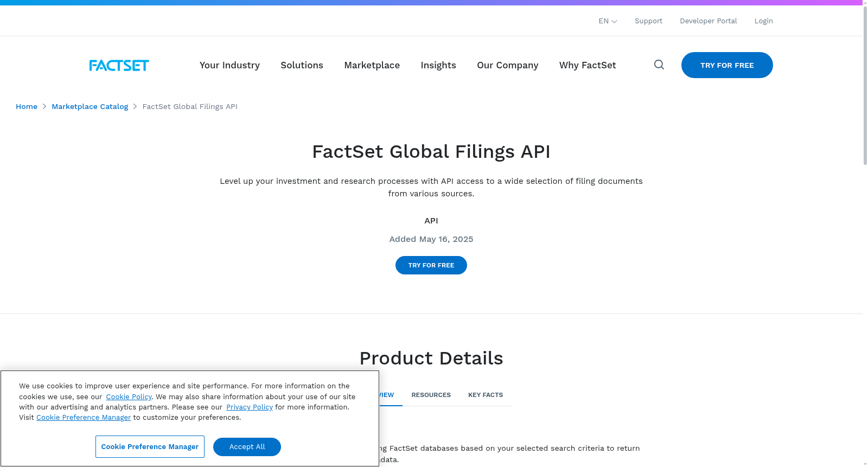Select the Added May 16, 2025 text
The width and height of the screenshot is (868, 467).
431,239
